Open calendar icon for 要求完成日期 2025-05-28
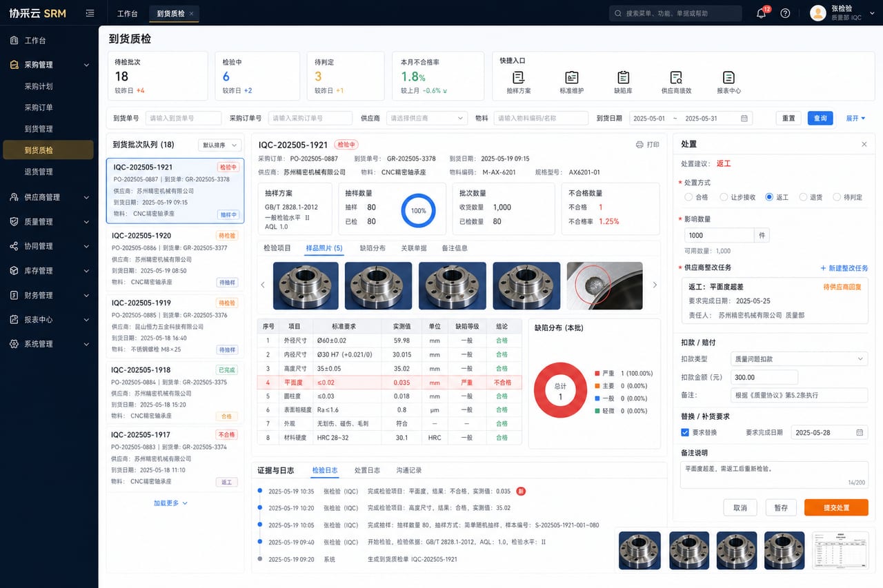This screenshot has height=588, width=883. coord(860,432)
